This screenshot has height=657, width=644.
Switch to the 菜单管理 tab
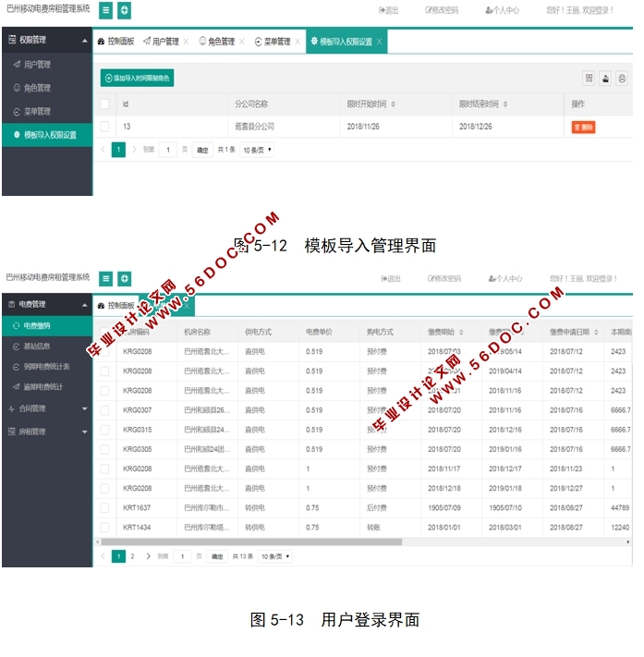(x=273, y=42)
